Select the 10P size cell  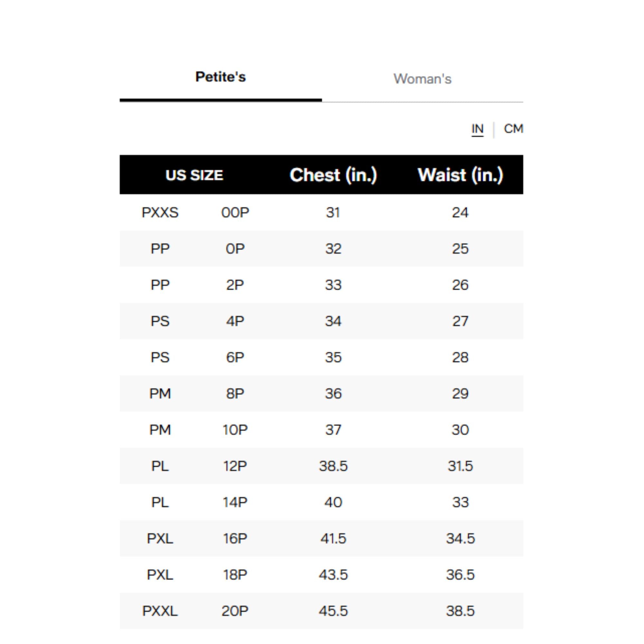click(235, 430)
